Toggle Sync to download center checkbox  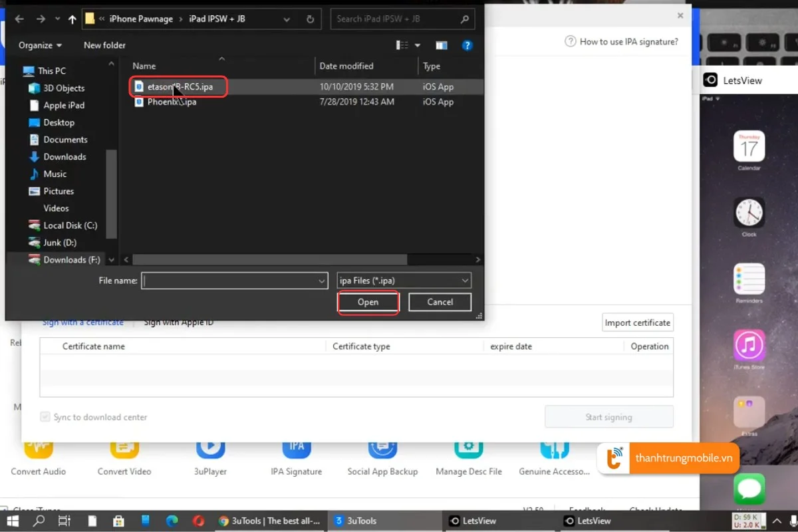coord(45,417)
